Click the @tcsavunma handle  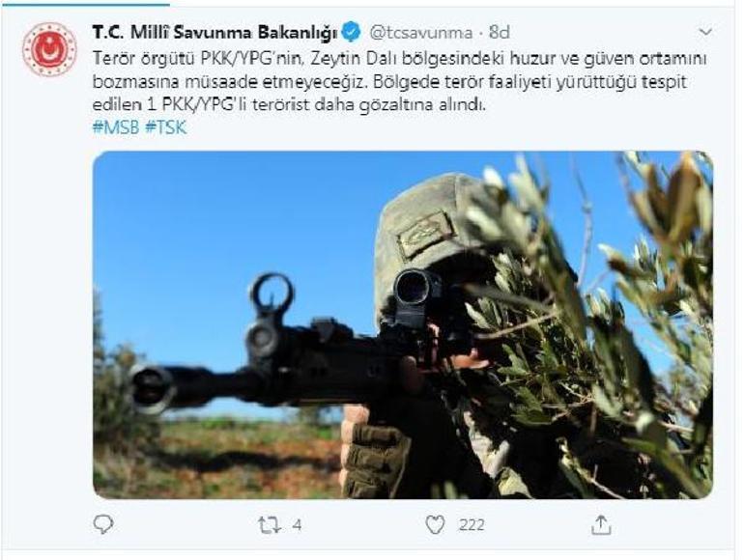coord(420,32)
